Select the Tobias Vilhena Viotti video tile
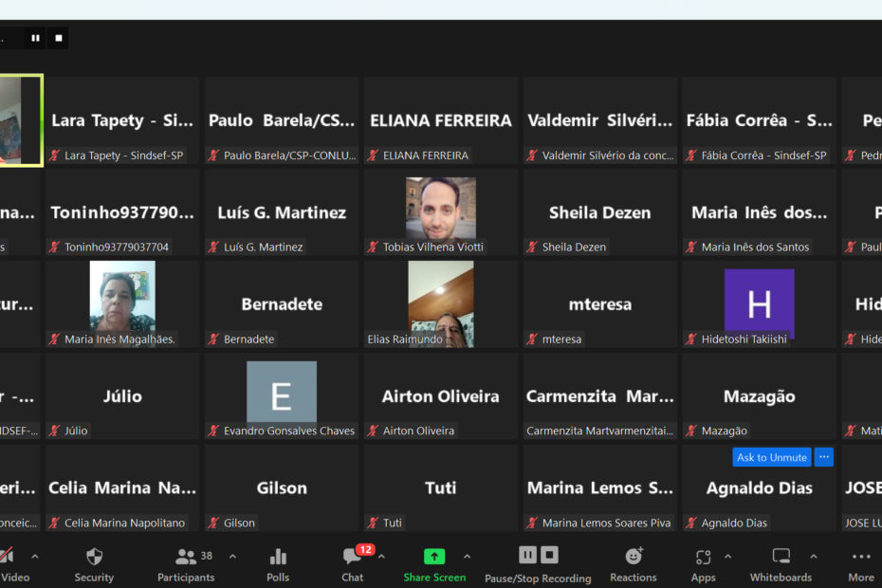This screenshot has height=588, width=882. tap(440, 212)
